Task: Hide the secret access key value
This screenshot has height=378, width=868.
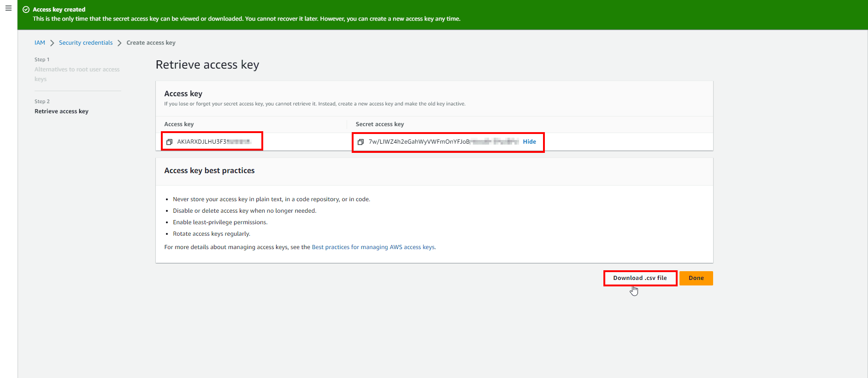Action: (x=529, y=142)
